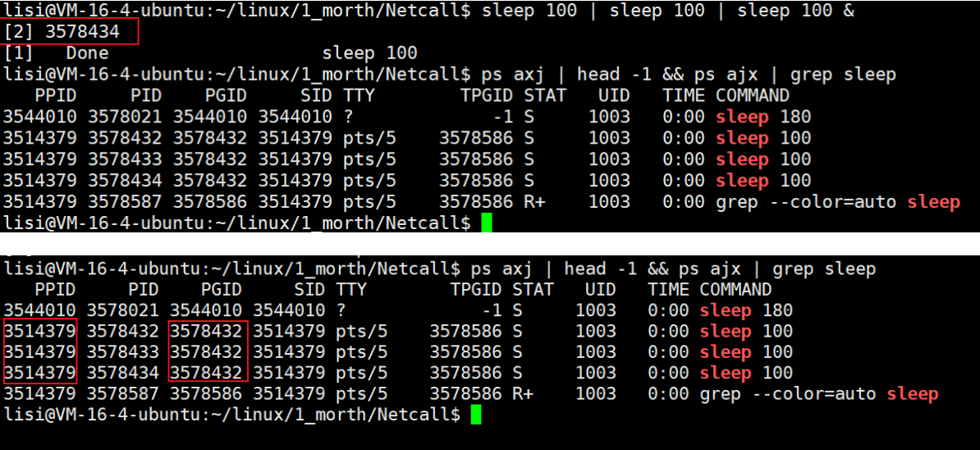Click "grep --color=auto sleep" in the lower output
The height and width of the screenshot is (450, 980).
pos(818,394)
